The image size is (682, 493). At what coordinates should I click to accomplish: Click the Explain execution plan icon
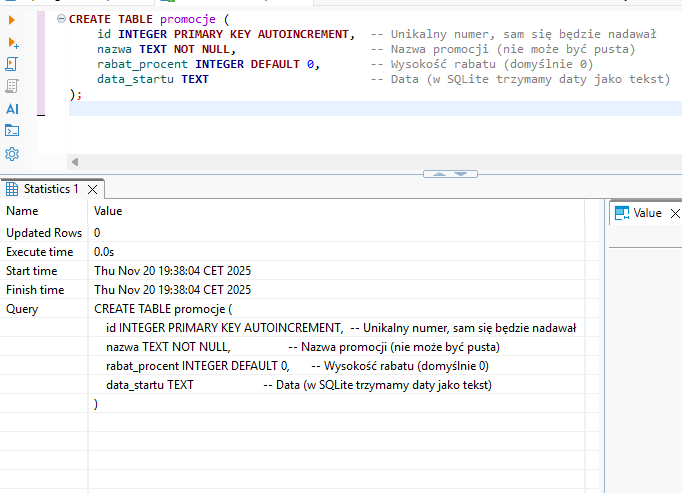click(13, 86)
